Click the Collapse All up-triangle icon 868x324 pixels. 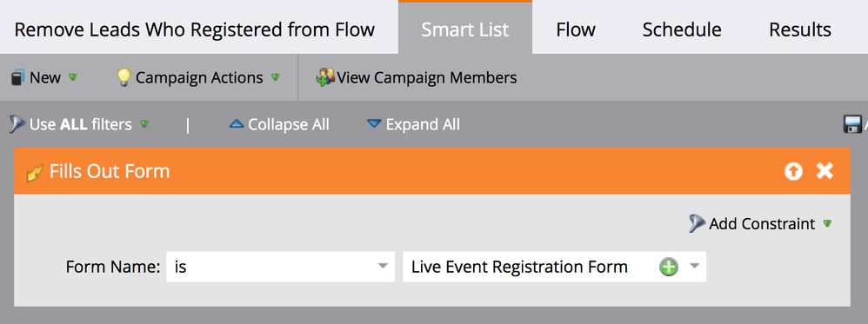[237, 124]
